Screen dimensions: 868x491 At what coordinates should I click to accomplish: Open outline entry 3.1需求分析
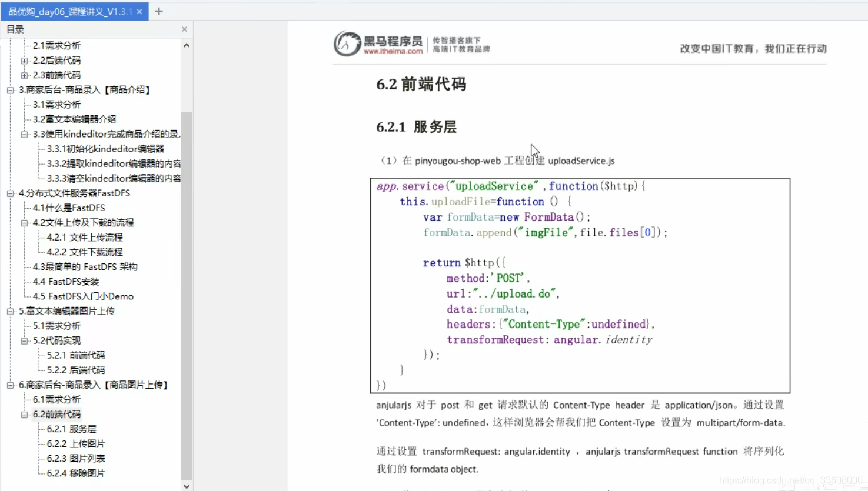pyautogui.click(x=56, y=104)
